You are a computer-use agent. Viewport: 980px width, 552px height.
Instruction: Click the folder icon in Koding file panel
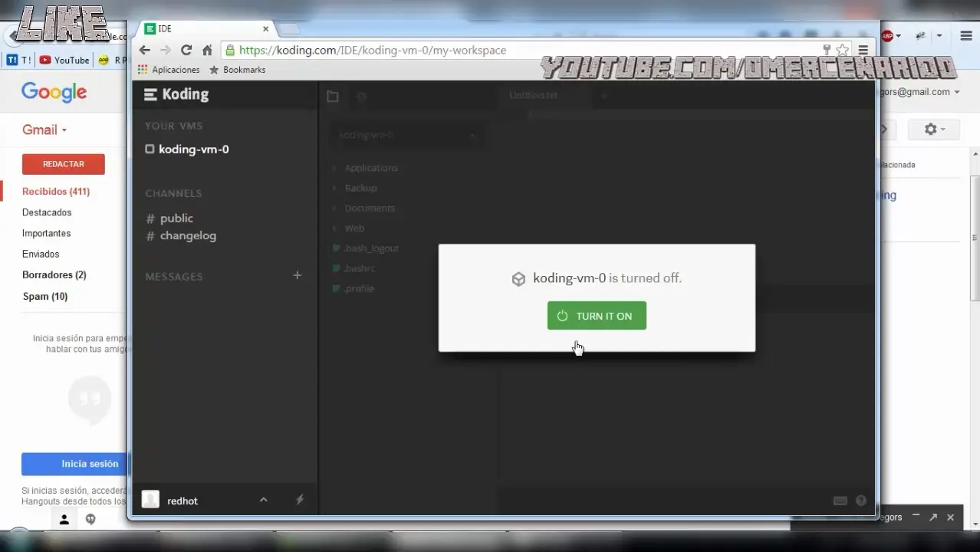click(x=332, y=96)
